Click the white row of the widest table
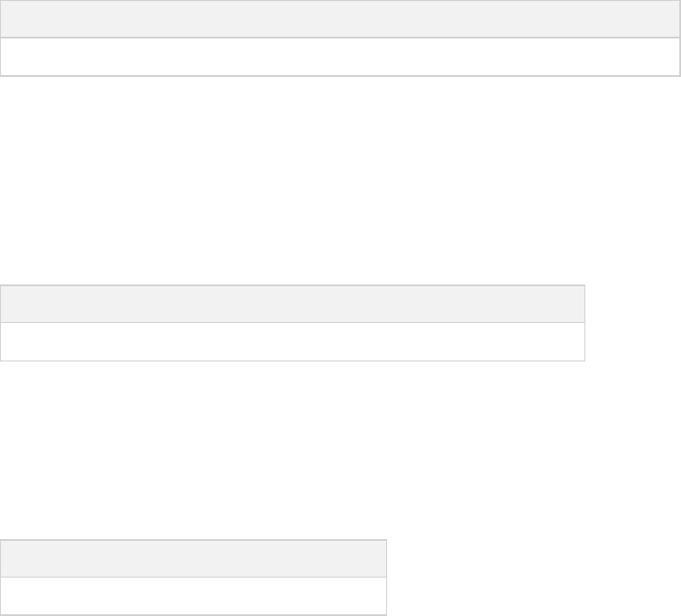The height and width of the screenshot is (616, 681). click(340, 56)
